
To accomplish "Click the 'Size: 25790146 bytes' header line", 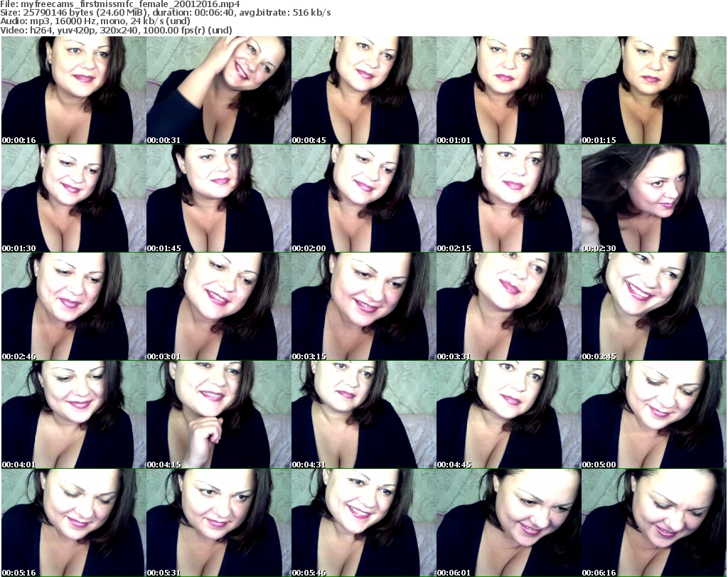I will [165, 13].
